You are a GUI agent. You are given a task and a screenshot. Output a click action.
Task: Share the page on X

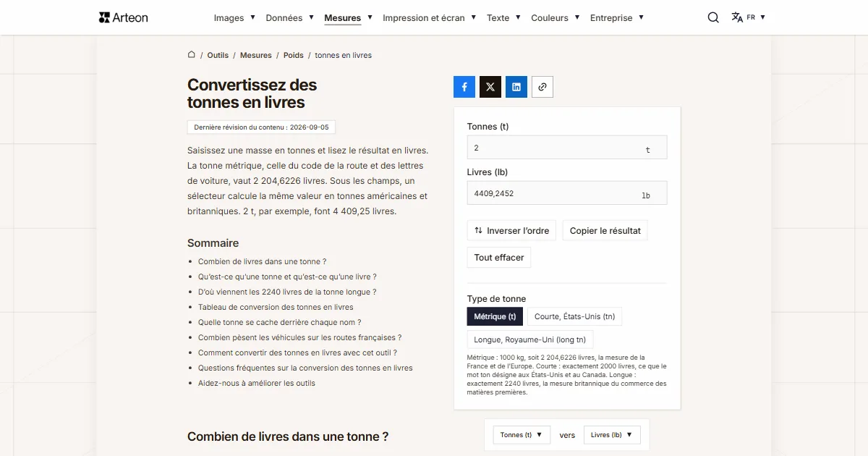(490, 87)
